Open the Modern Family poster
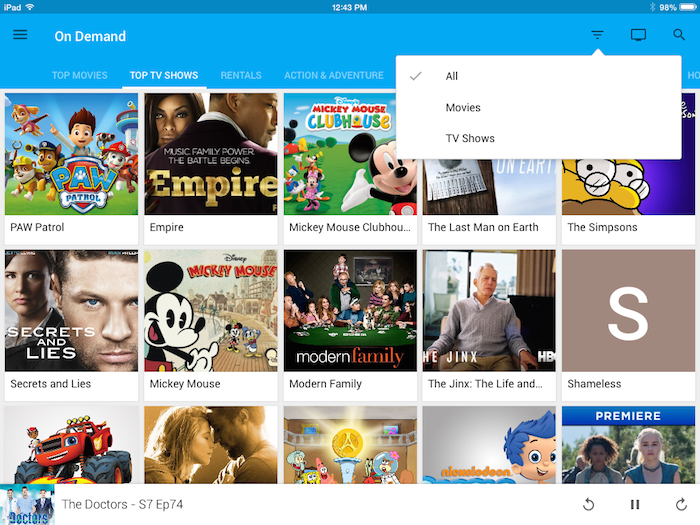700x525 pixels. pos(350,311)
